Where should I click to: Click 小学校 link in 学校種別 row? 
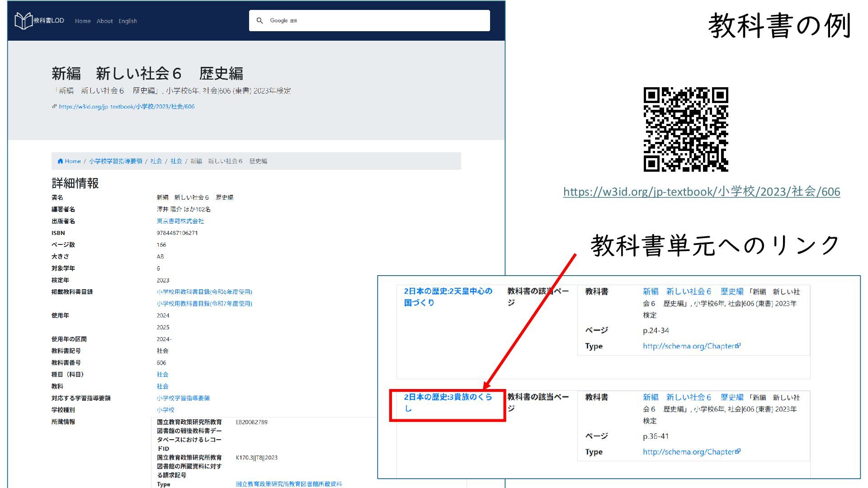pos(165,410)
